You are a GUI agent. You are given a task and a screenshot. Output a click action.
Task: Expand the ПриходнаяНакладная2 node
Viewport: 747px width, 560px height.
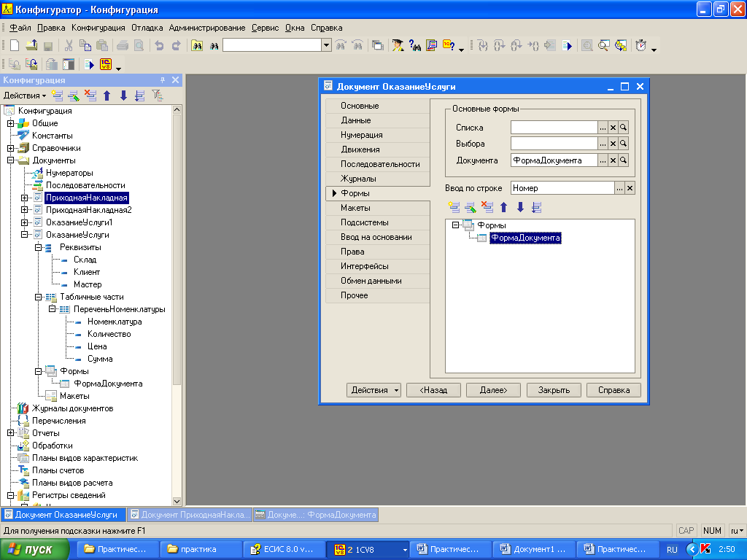point(24,210)
